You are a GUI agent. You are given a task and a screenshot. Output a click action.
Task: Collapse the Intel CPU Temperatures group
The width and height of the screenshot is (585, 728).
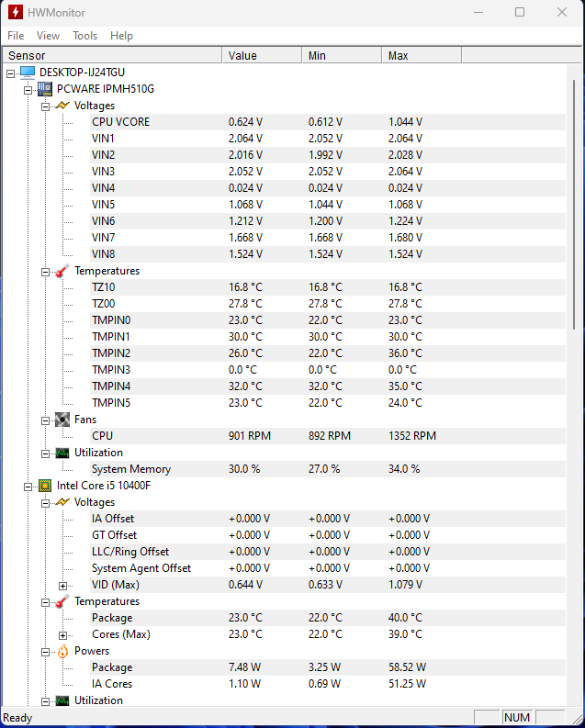(x=45, y=602)
